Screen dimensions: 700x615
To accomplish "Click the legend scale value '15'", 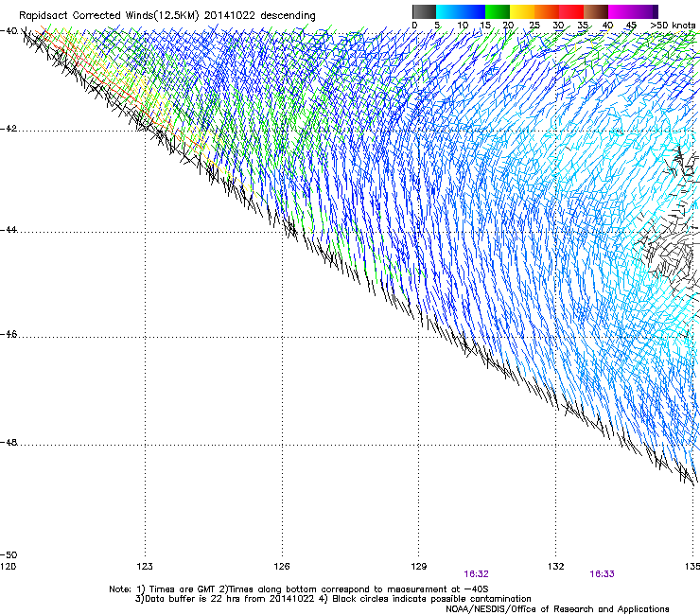I will click(x=485, y=26).
